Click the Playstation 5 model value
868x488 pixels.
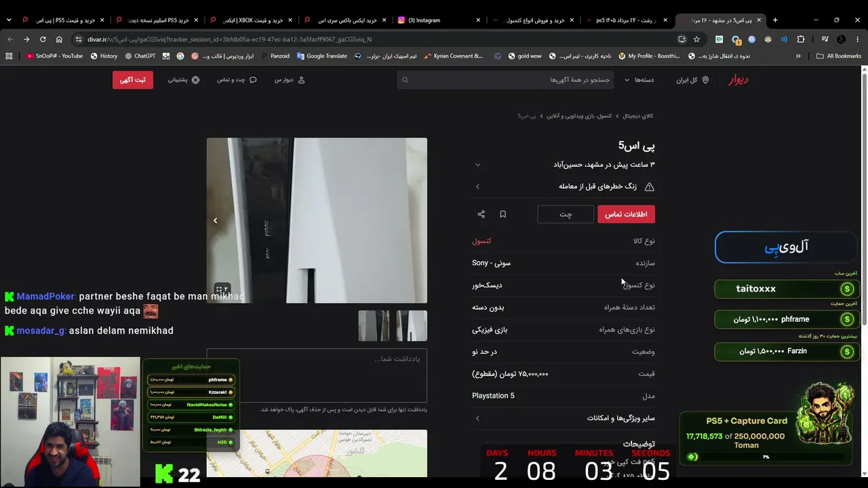tap(493, 396)
